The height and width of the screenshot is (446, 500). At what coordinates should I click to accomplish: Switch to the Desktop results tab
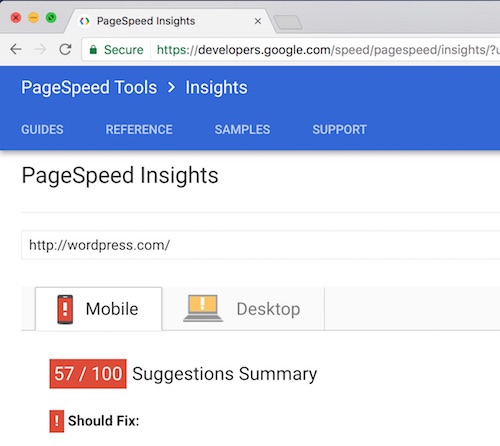coord(243,309)
